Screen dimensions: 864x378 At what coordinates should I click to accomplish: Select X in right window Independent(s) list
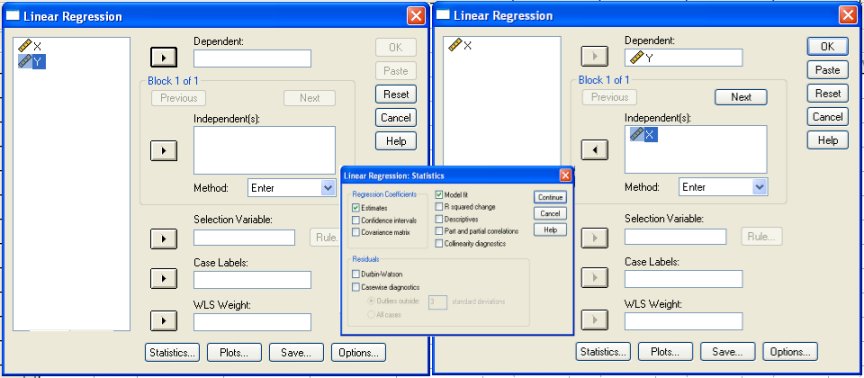[643, 134]
